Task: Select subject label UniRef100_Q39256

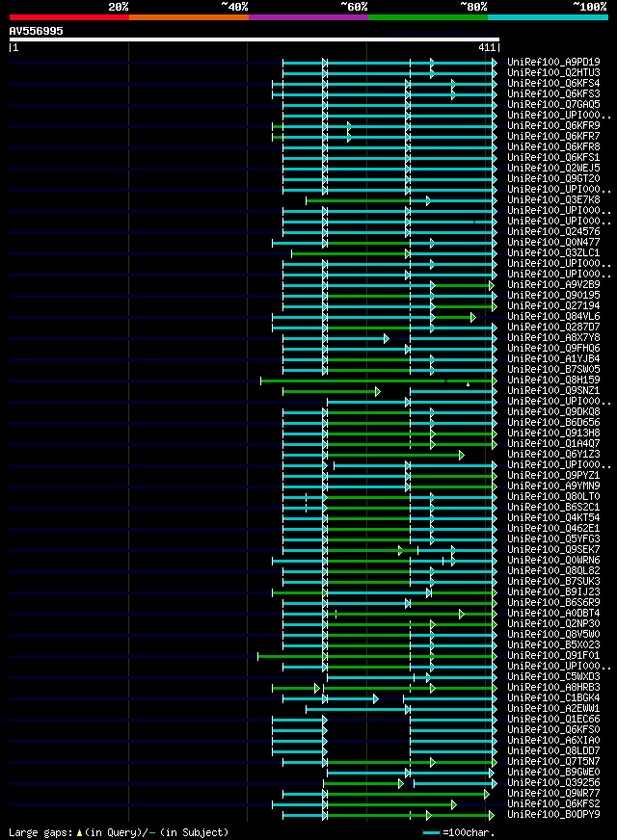Action: pyautogui.click(x=553, y=783)
